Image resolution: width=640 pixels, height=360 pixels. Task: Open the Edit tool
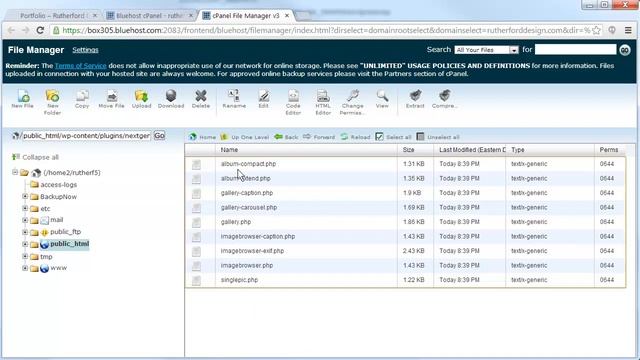click(264, 99)
